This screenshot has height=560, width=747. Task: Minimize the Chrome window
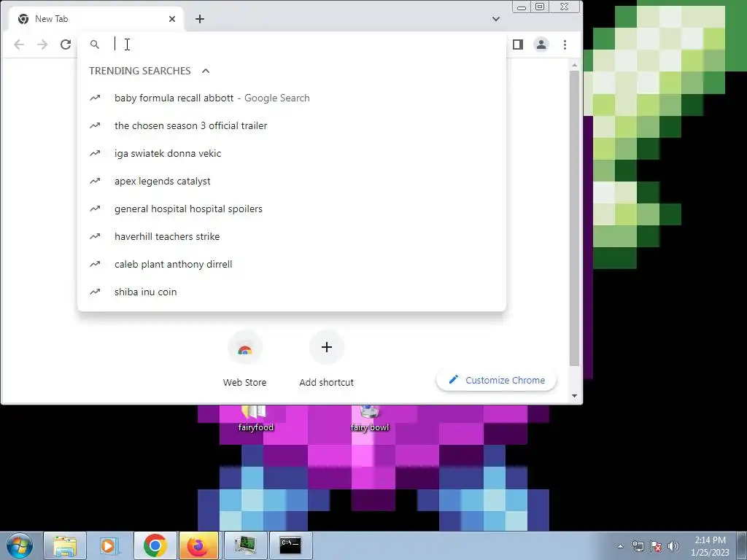pyautogui.click(x=522, y=7)
